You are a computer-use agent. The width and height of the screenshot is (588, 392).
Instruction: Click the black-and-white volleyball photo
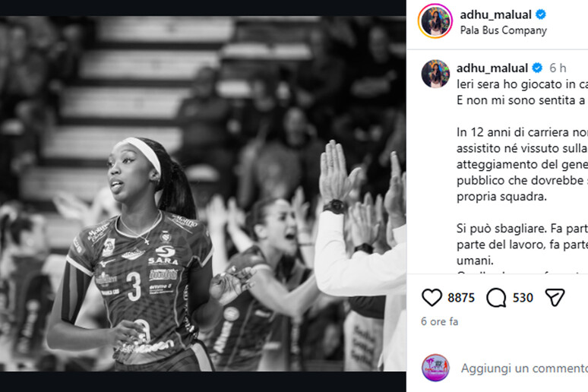tap(203, 194)
